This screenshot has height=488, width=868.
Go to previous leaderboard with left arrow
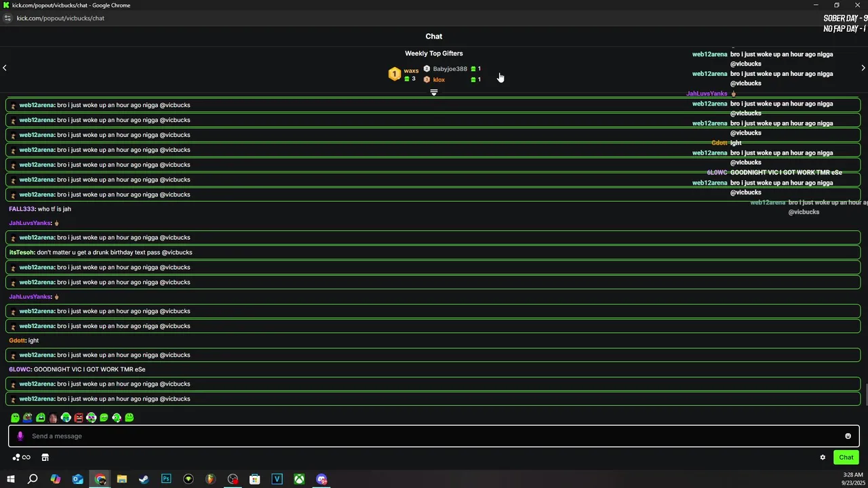pos(5,68)
